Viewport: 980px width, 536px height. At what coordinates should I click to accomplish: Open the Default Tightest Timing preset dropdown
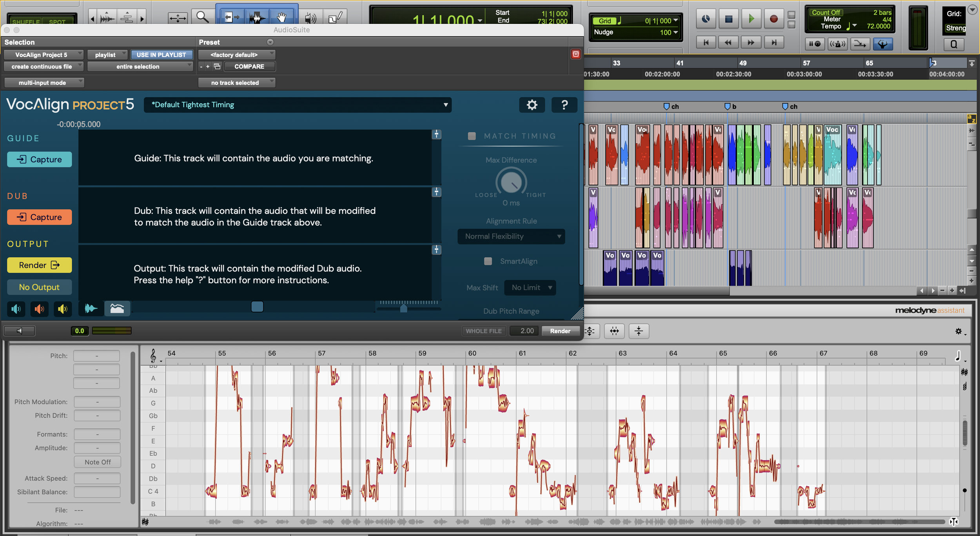pyautogui.click(x=297, y=105)
